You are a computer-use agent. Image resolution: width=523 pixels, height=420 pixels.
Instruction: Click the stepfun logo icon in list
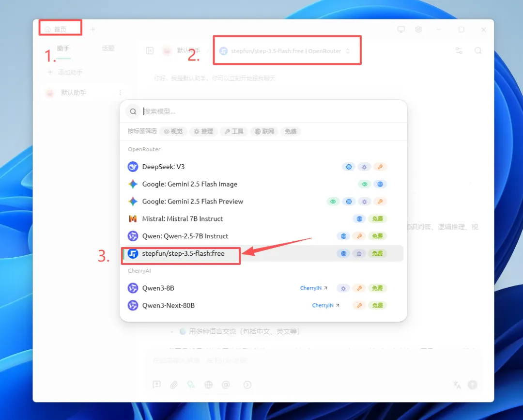pos(133,253)
